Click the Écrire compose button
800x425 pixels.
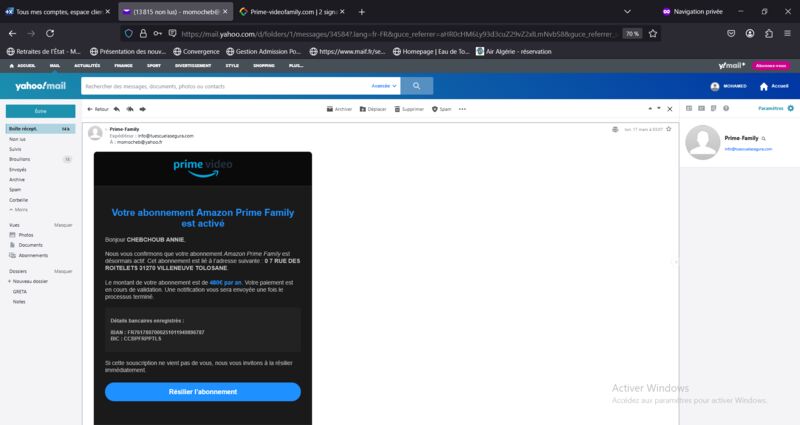click(x=41, y=111)
